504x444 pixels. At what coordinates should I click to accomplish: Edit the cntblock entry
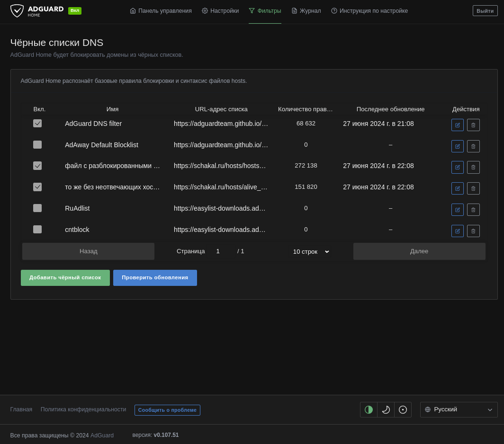point(458,231)
